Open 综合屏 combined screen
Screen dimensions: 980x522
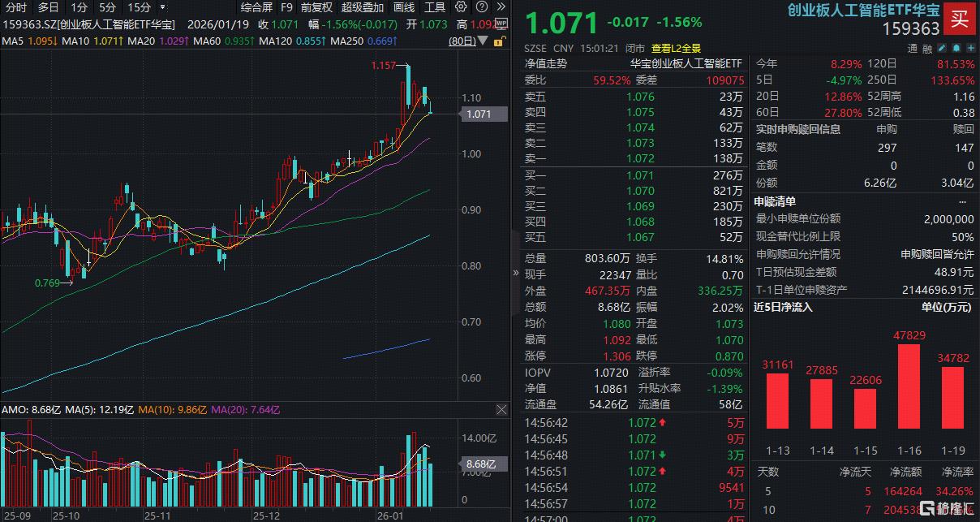[x=256, y=7]
